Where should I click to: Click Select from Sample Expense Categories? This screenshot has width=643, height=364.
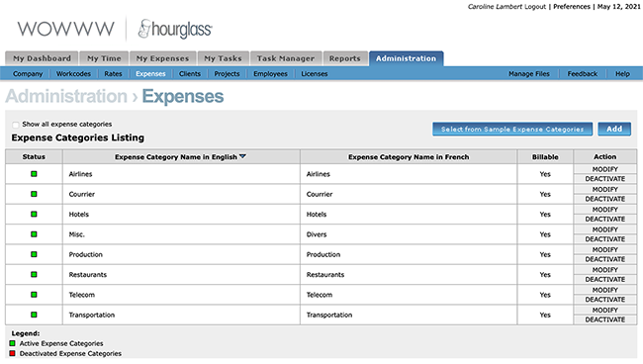click(x=512, y=130)
